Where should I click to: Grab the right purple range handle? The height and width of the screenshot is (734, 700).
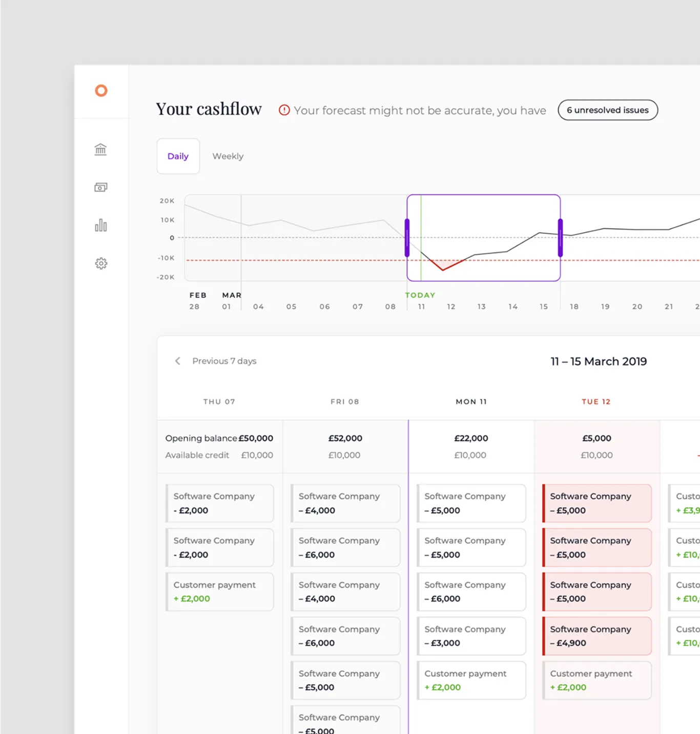(x=560, y=238)
